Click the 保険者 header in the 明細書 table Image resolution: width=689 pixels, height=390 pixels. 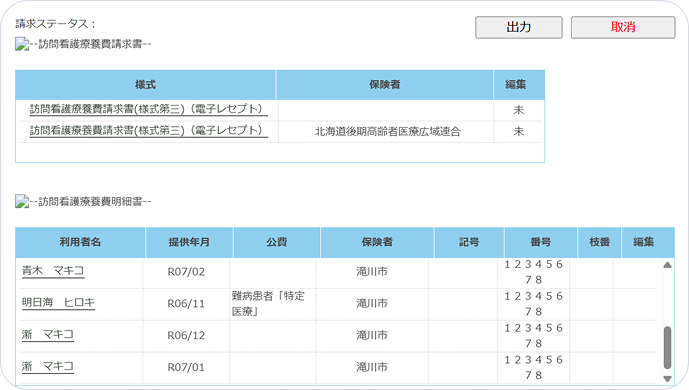tap(377, 242)
